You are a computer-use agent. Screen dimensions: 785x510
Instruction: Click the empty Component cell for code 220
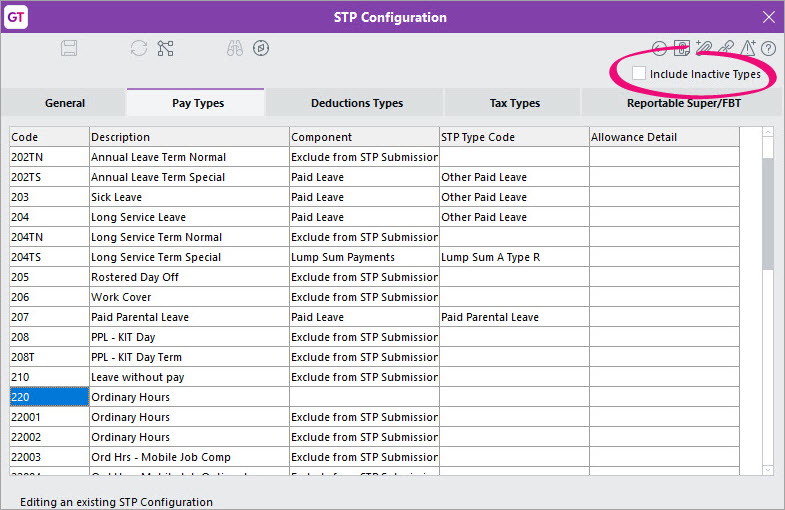(x=364, y=397)
